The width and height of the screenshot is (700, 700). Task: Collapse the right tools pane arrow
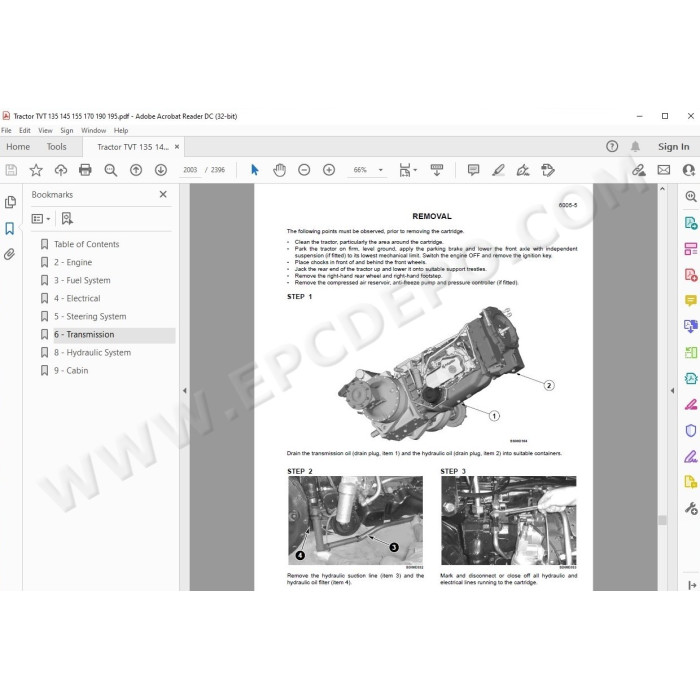[x=672, y=391]
